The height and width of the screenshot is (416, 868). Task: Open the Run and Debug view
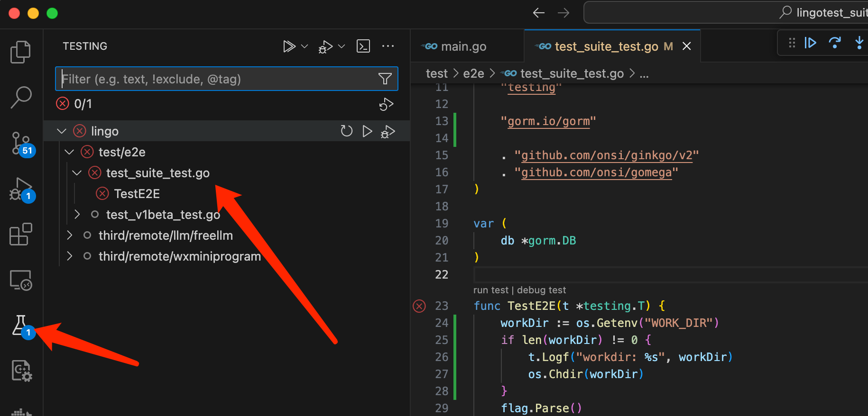pos(22,190)
